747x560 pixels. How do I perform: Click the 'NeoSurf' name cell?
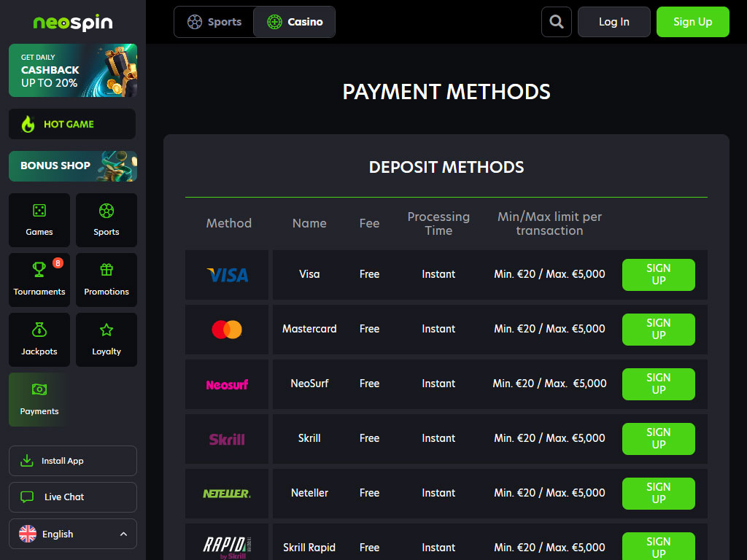(309, 384)
